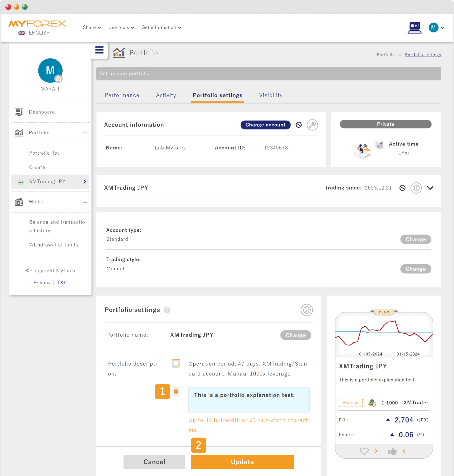Select the auto-generated description checkbox
Image resolution: width=454 pixels, height=476 pixels.
pyautogui.click(x=176, y=363)
